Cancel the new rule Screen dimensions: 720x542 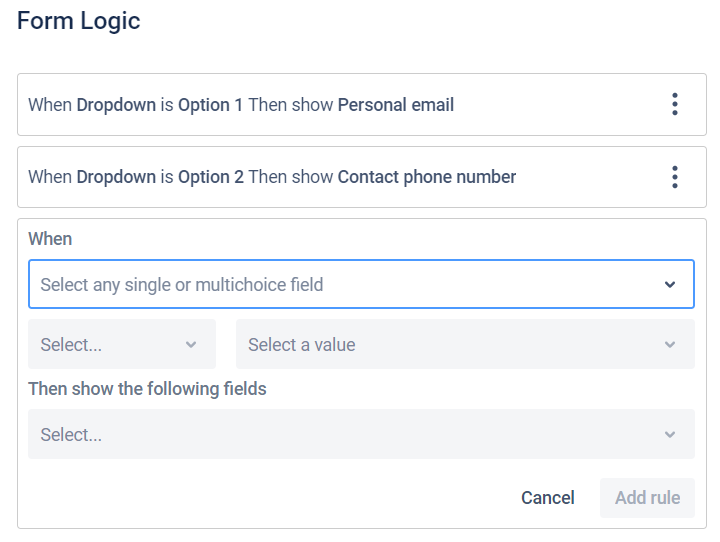(548, 498)
